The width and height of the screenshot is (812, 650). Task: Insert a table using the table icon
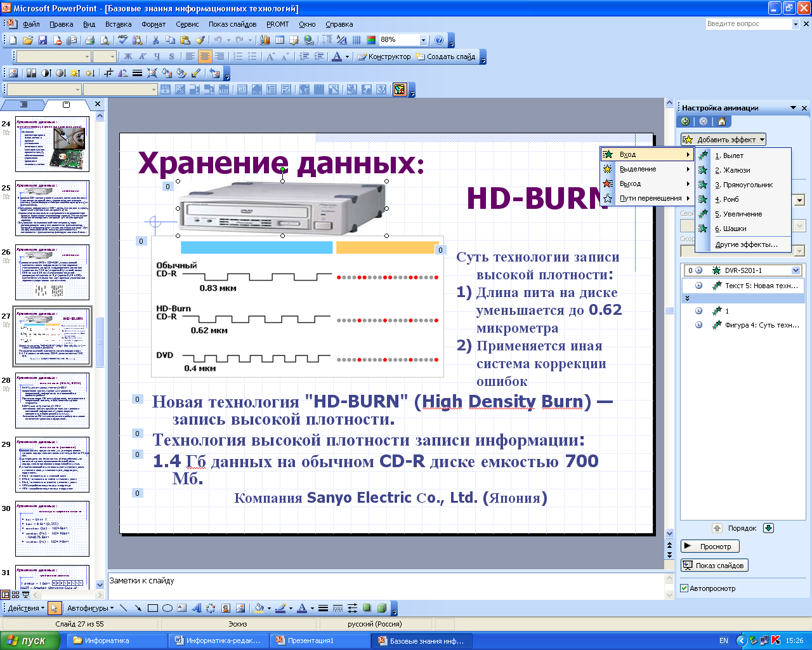(280, 40)
